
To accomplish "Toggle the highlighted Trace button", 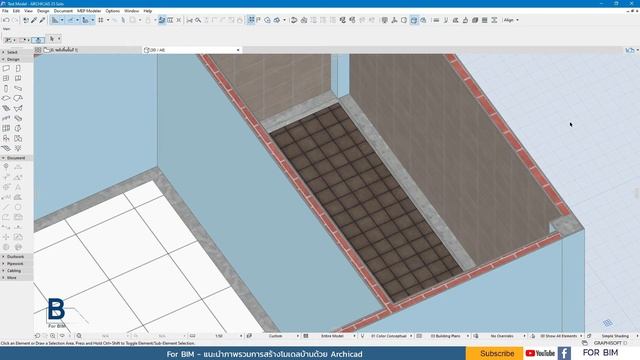I will click(x=162, y=20).
